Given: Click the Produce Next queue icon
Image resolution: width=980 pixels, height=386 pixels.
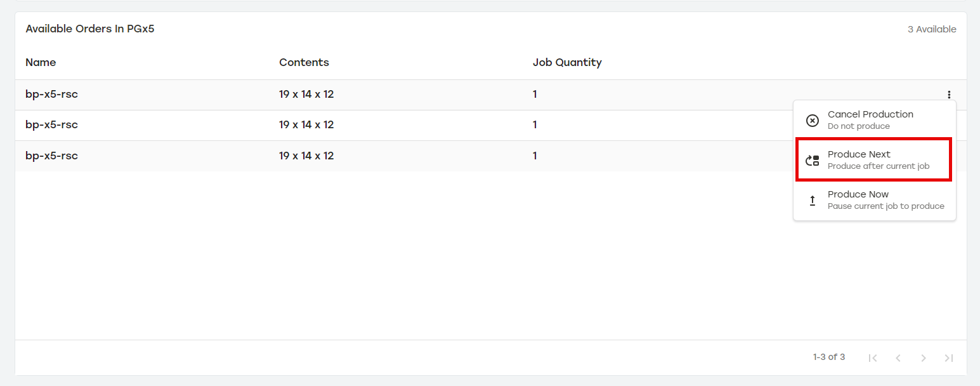Looking at the screenshot, I should [812, 161].
